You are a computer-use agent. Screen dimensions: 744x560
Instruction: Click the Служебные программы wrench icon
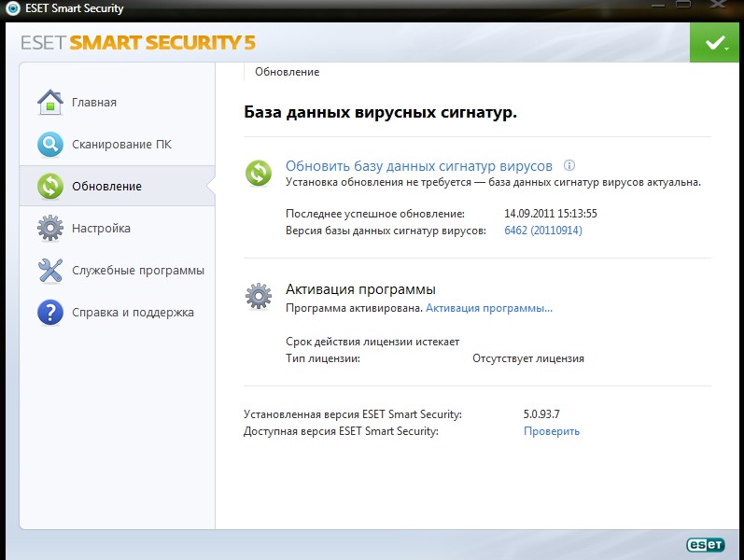[49, 271]
